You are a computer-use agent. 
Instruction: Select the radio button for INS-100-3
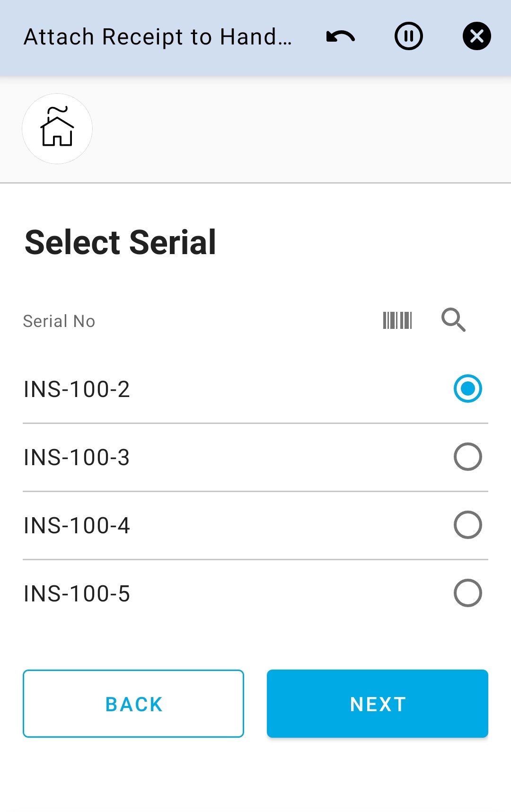(x=467, y=457)
